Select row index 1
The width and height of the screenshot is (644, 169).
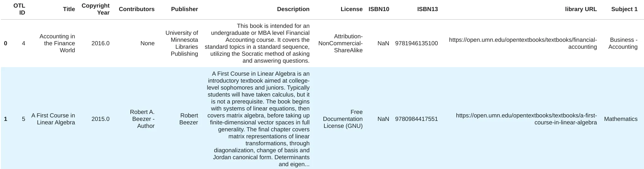click(x=5, y=119)
